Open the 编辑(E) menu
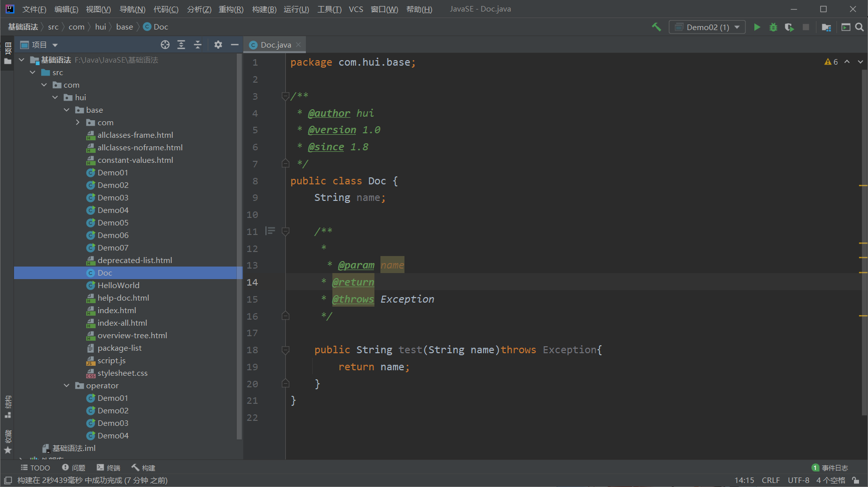868x487 pixels. click(66, 9)
